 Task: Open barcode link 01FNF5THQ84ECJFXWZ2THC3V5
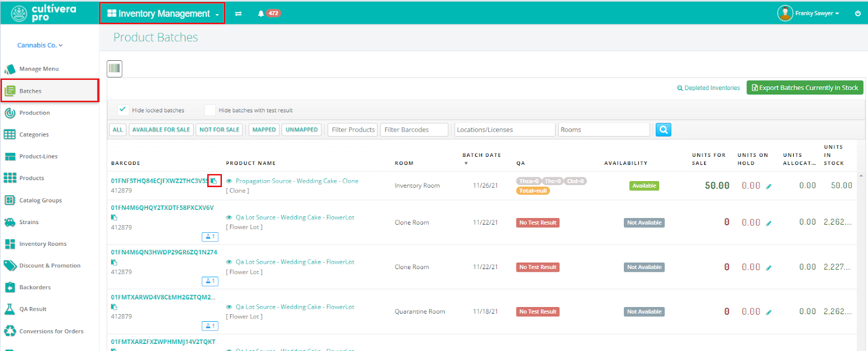159,181
